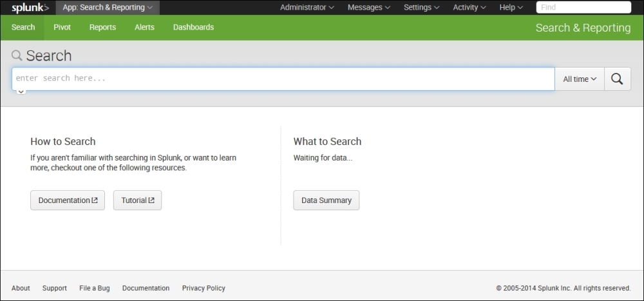
Task: Open the Privacy Policy footer link
Action: point(204,288)
